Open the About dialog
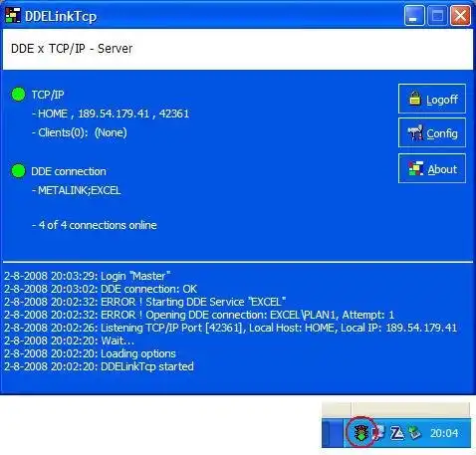The image size is (476, 455). point(432,168)
